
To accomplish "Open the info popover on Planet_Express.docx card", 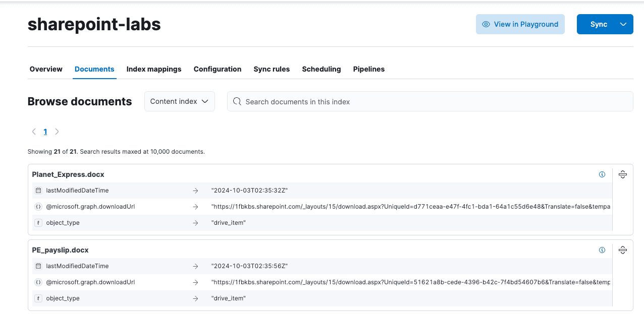I will (x=602, y=174).
